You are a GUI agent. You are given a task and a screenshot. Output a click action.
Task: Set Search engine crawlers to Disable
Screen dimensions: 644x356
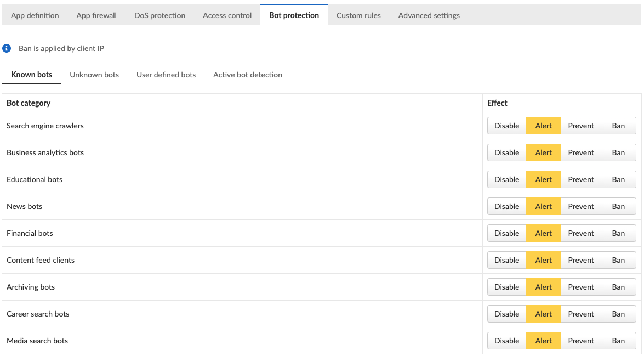click(x=506, y=126)
